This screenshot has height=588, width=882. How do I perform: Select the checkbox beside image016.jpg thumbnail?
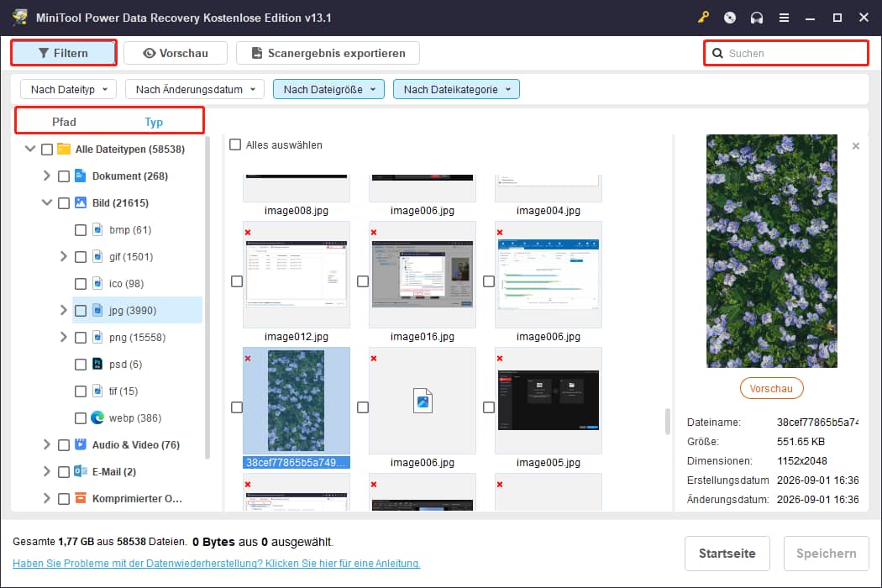tap(363, 281)
